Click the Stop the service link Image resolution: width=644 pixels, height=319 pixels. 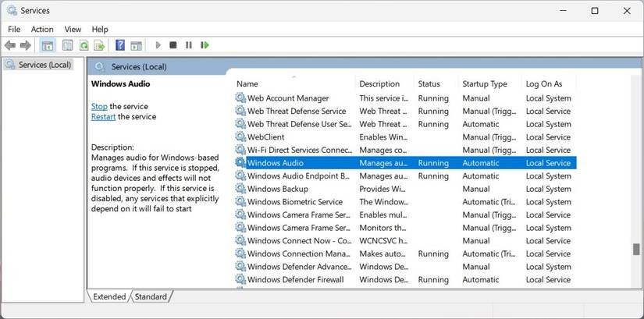99,106
